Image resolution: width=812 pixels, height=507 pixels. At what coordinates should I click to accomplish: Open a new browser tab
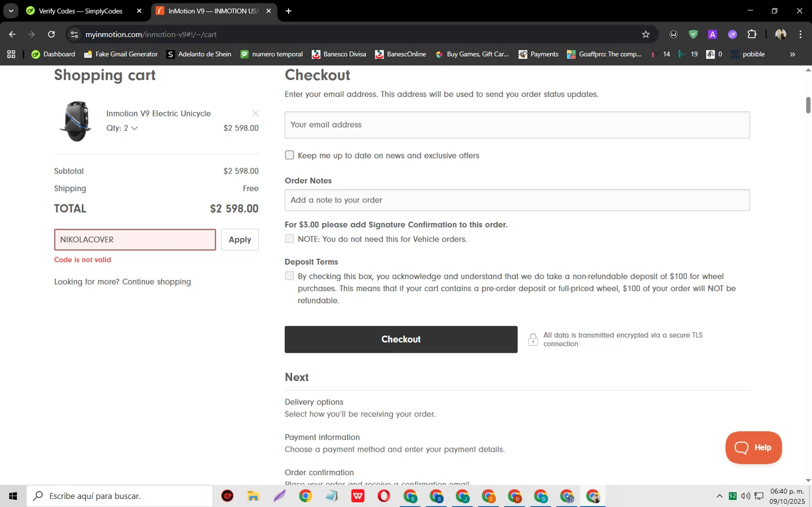[289, 11]
